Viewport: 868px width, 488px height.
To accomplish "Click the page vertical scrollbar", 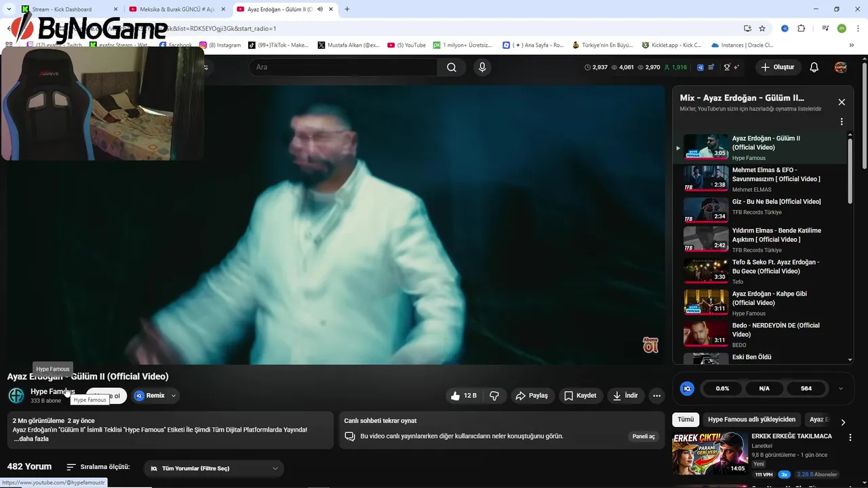I will pyautogui.click(x=865, y=115).
